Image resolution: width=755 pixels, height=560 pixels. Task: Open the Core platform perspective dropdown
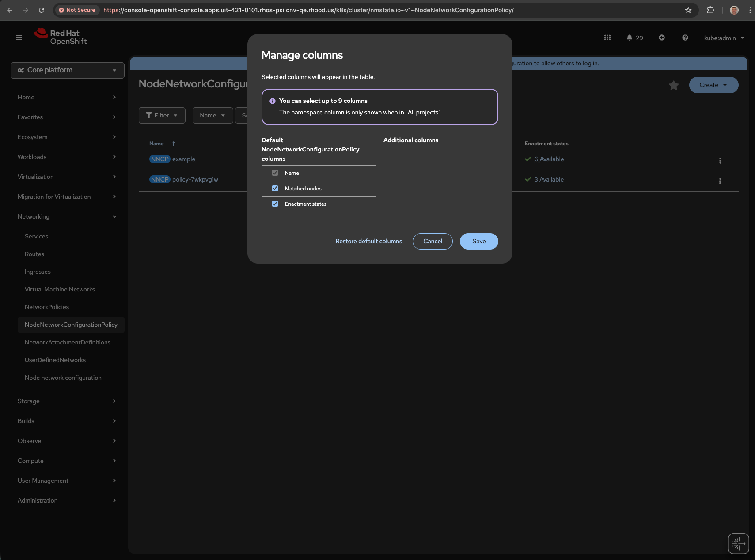68,70
